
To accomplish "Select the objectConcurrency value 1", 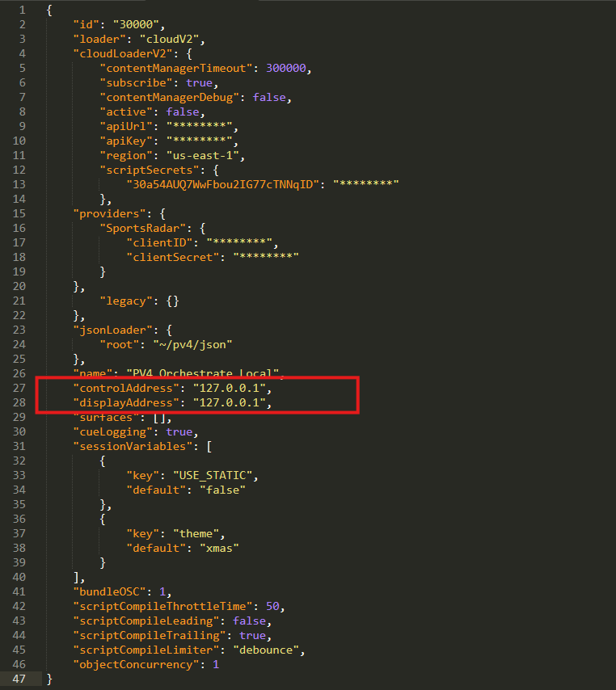I will point(216,664).
